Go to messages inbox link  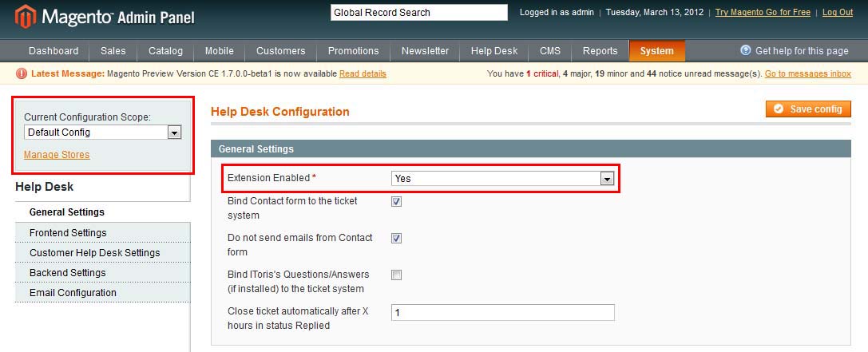pyautogui.click(x=808, y=73)
